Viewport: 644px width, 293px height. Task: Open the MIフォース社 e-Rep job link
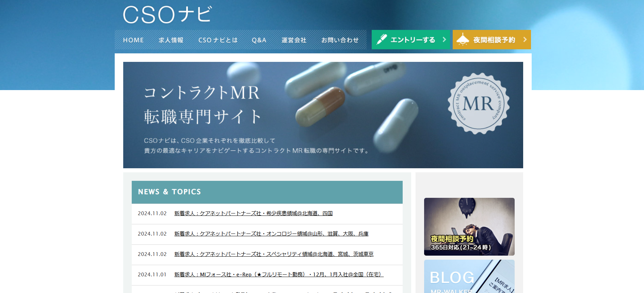[x=278, y=275]
